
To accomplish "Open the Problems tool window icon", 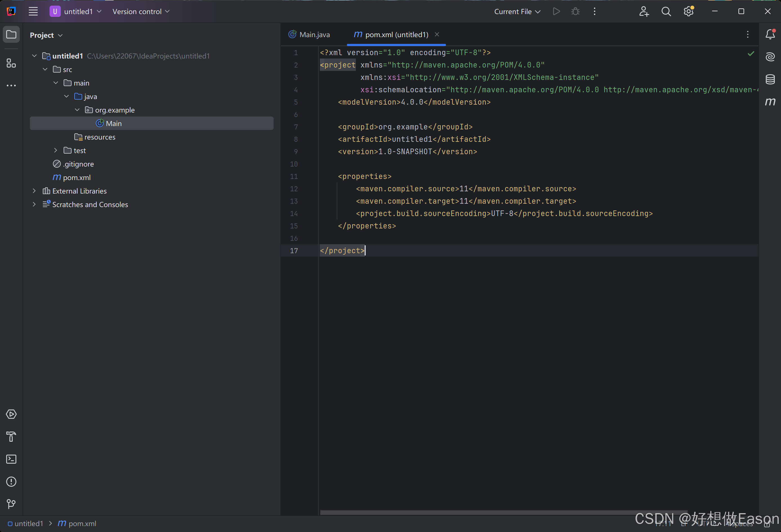I will 11,482.
